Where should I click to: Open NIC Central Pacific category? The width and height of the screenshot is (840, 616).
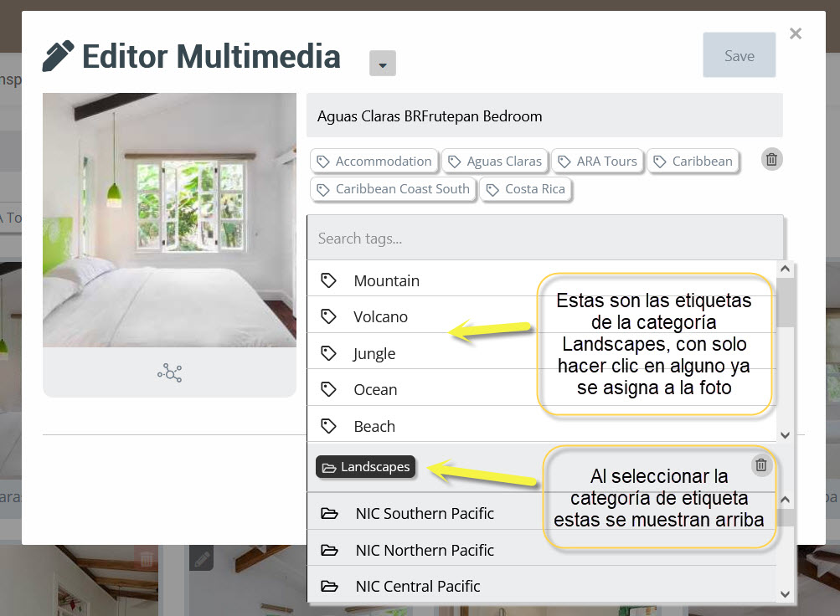417,587
